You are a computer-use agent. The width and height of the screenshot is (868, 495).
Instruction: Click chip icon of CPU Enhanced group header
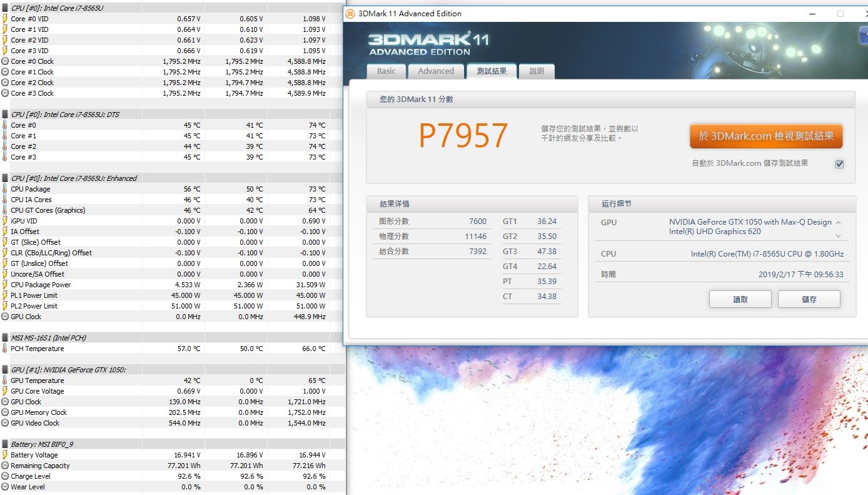(x=5, y=178)
